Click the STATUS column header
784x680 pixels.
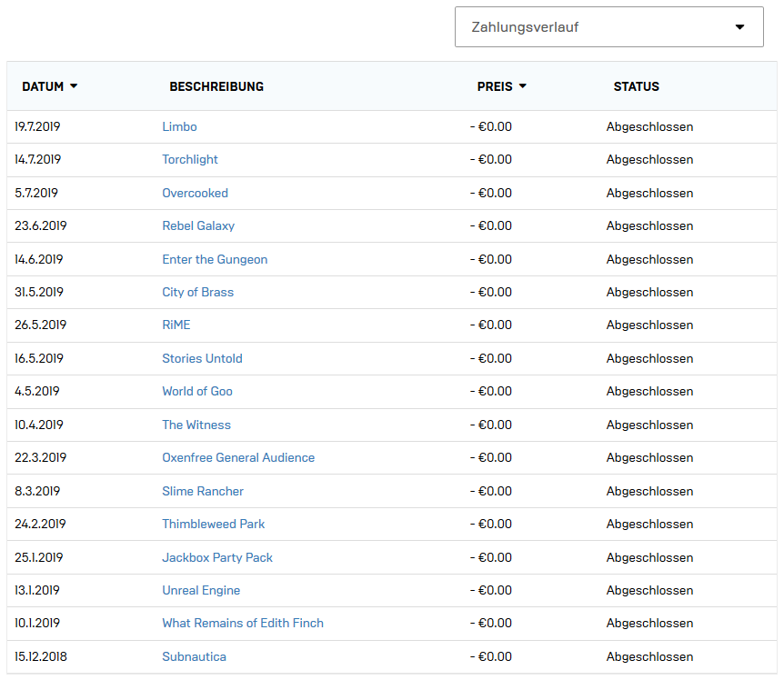[637, 86]
